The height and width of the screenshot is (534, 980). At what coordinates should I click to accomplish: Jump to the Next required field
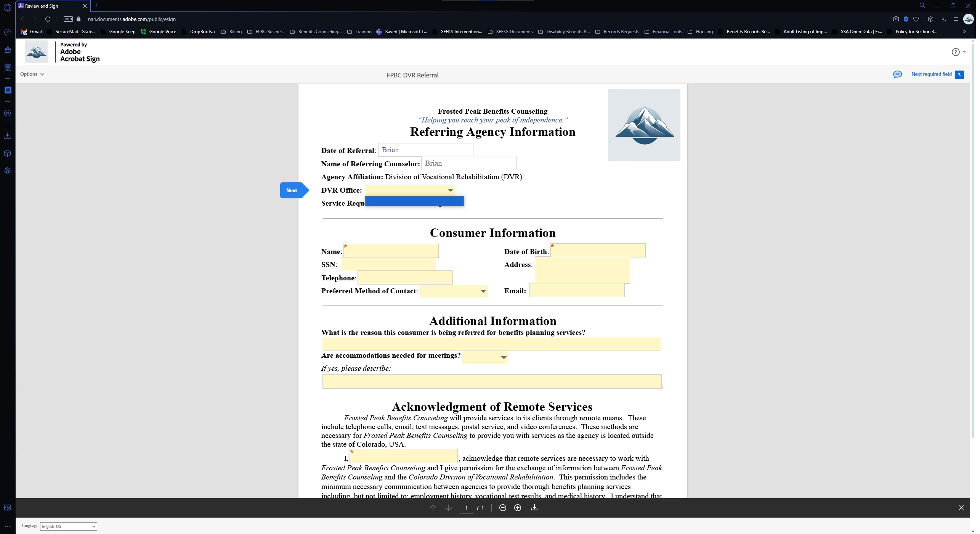(x=931, y=74)
